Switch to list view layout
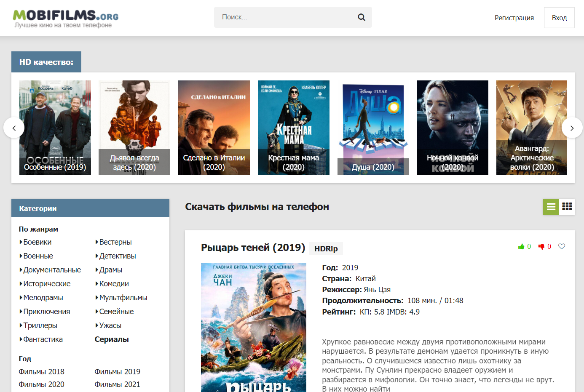The height and width of the screenshot is (392, 584). click(x=551, y=206)
